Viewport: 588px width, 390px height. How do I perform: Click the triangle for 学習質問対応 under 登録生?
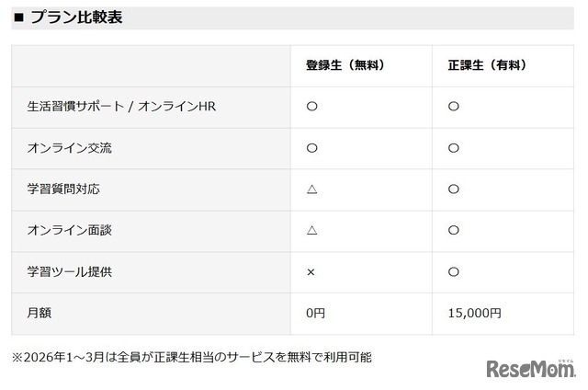tap(311, 189)
